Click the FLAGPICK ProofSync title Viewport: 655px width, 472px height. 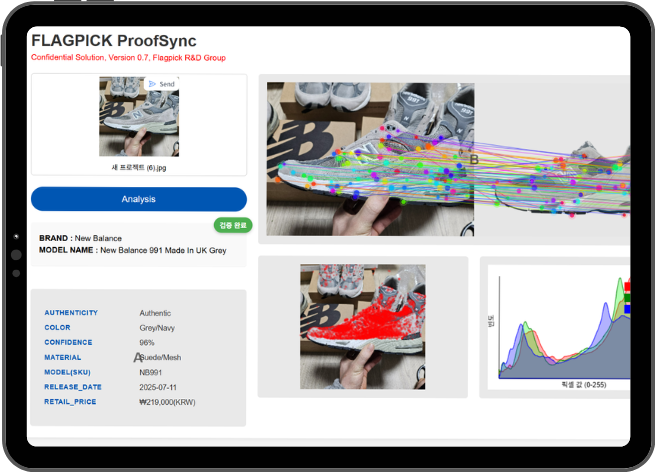[114, 41]
